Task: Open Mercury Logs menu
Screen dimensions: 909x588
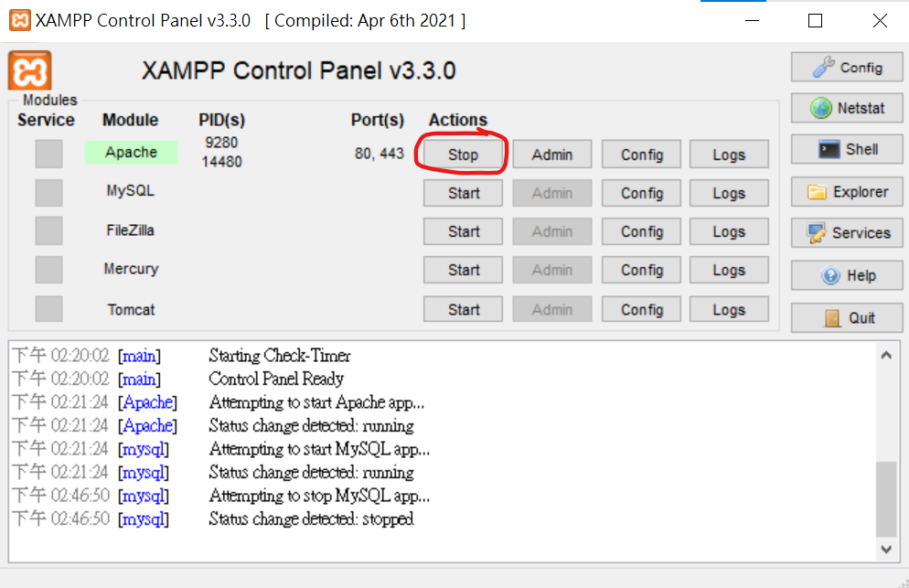Action: [x=729, y=270]
